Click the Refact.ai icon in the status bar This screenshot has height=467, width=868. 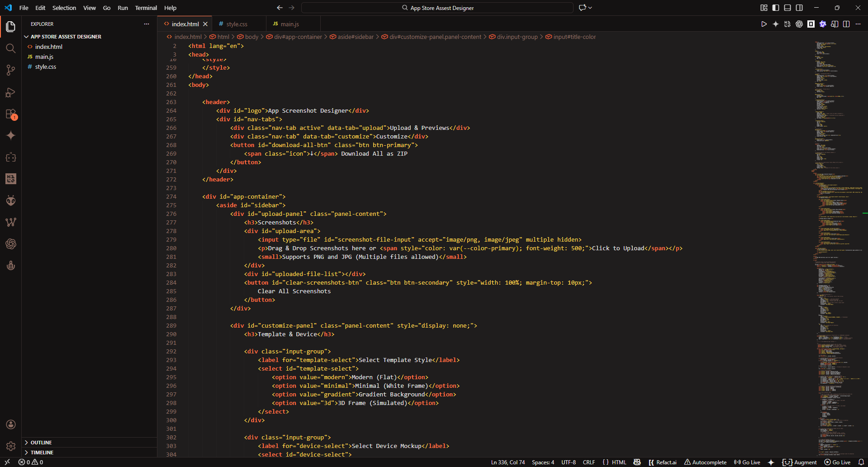coord(662,462)
